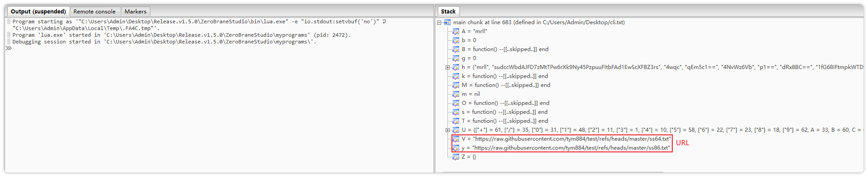Open the Markers tab
This screenshot has height=177, width=868.
pos(135,12)
